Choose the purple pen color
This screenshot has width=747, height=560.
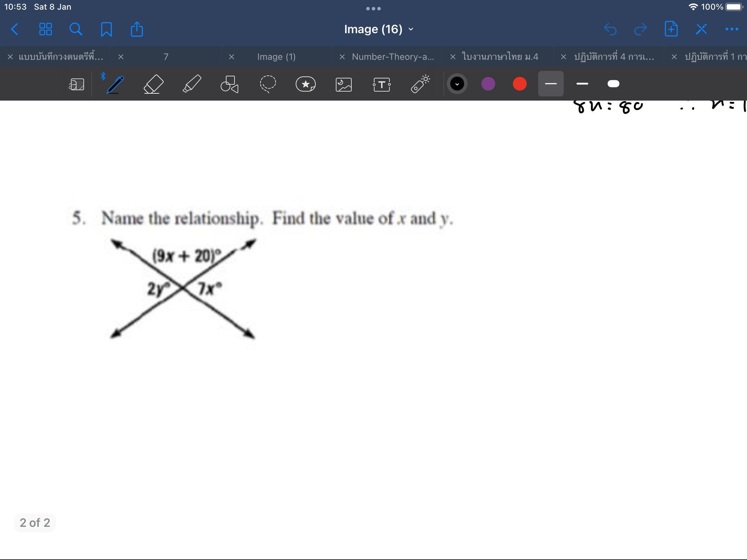(x=488, y=84)
